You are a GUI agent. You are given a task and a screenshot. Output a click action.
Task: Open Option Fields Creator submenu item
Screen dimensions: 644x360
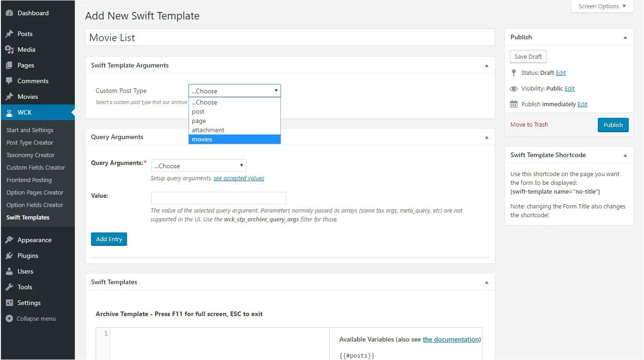[x=35, y=205]
